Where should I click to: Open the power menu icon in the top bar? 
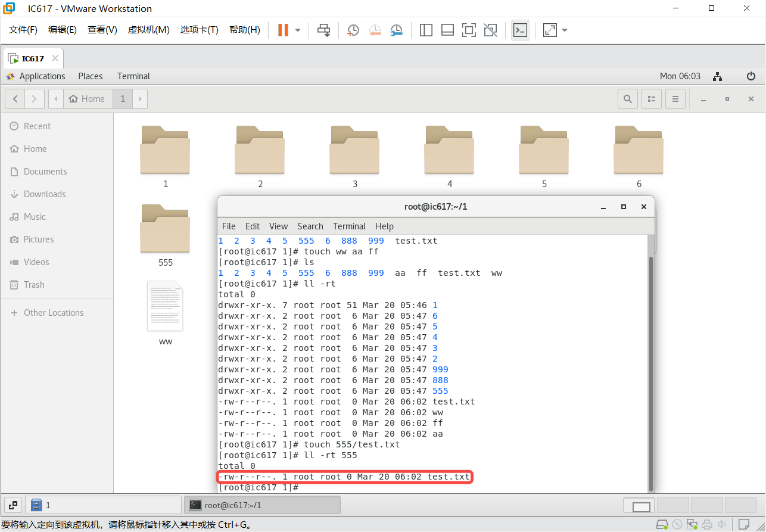pos(751,76)
